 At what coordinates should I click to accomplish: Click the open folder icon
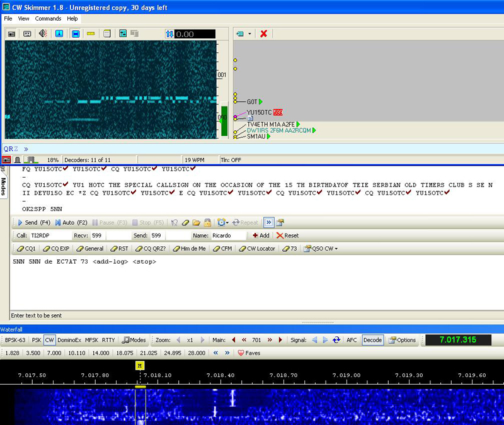197,223
